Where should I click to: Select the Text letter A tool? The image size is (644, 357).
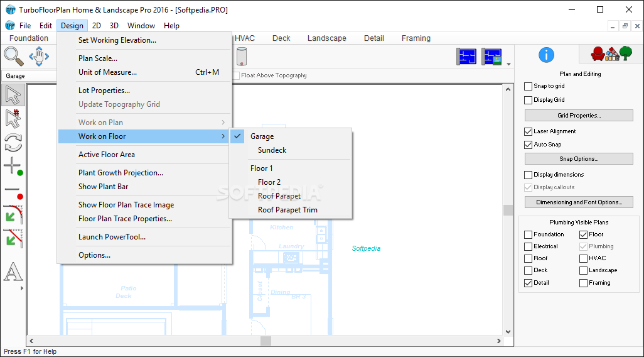(13, 272)
